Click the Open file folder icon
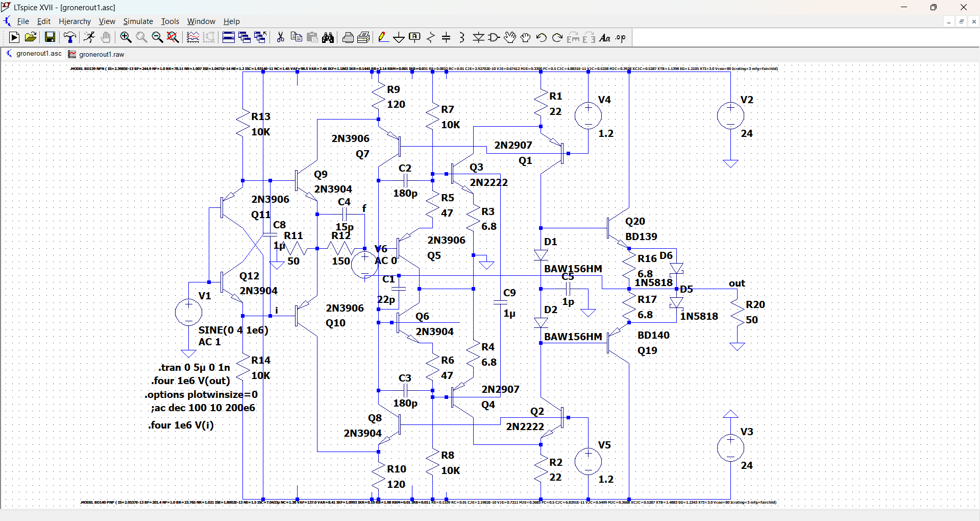980x521 pixels. tap(31, 37)
